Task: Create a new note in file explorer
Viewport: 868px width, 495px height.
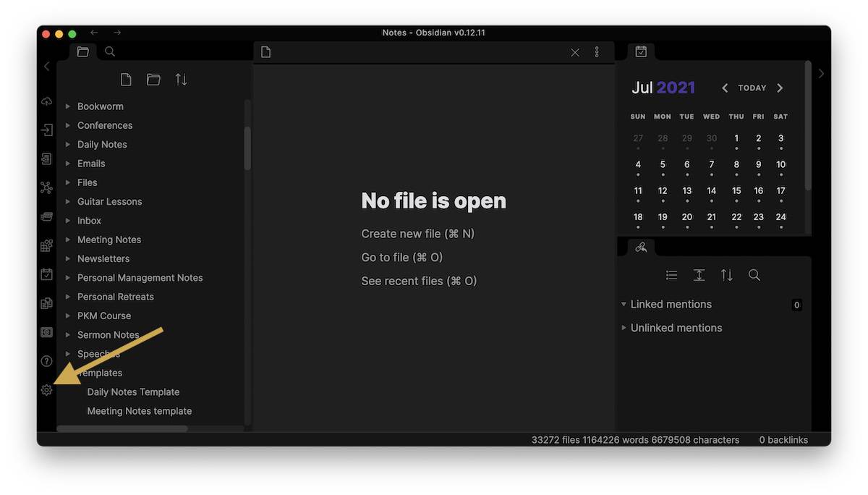Action: tap(126, 80)
